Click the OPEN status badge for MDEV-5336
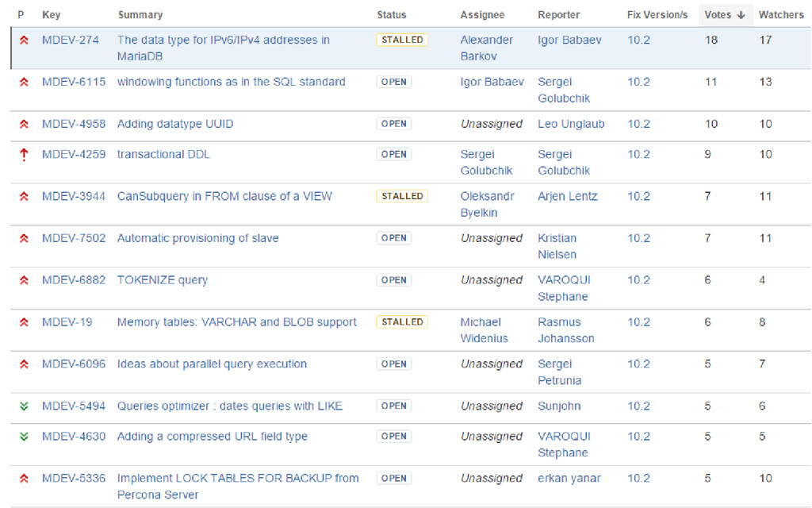Viewport: 812px width, 508px height. coord(393,479)
